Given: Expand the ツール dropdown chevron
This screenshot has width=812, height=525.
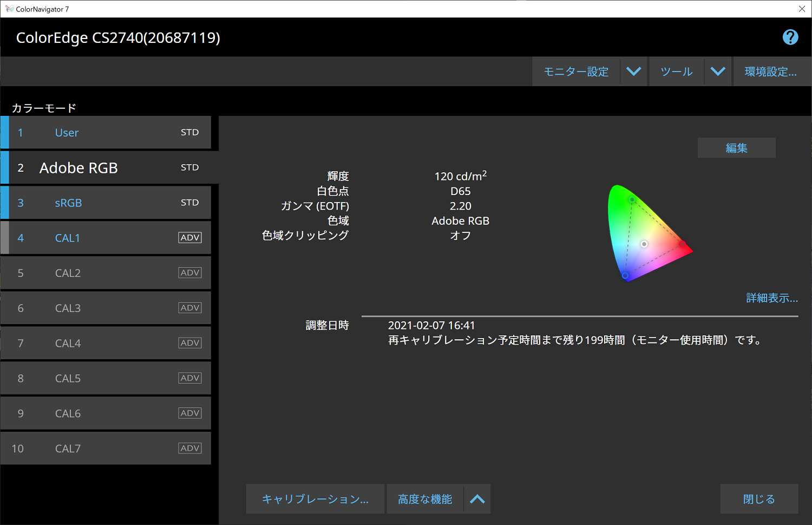Looking at the screenshot, I should [718, 71].
